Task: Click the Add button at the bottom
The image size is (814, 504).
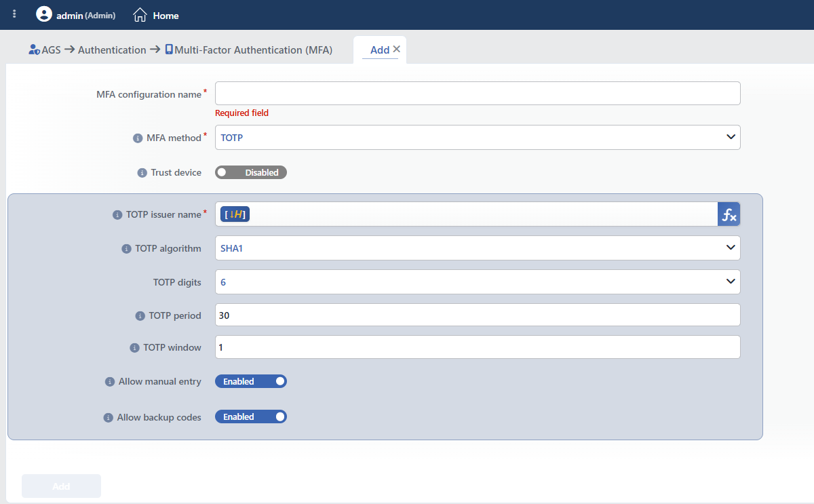Action: click(x=61, y=486)
